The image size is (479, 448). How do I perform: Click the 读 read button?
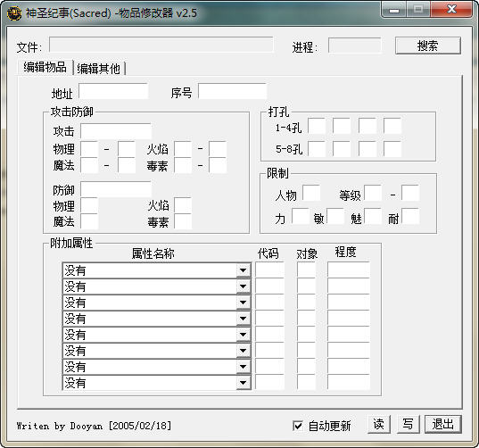[x=378, y=424]
